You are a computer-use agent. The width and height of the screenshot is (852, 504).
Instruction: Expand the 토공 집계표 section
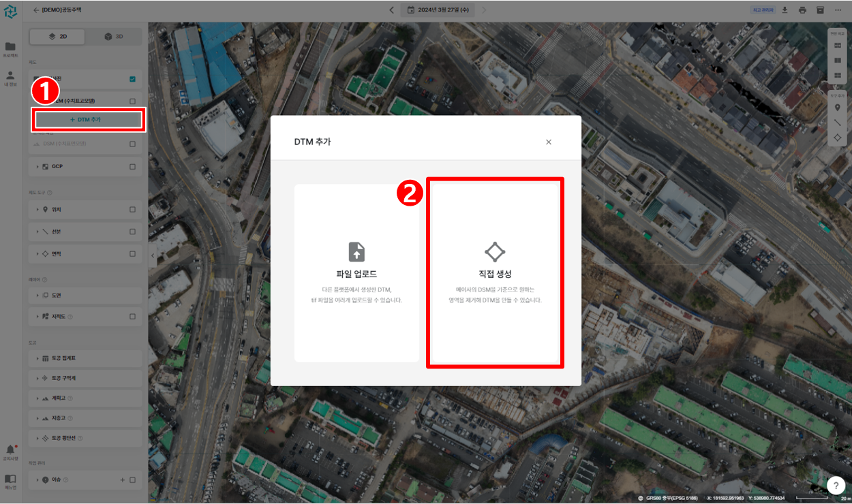37,358
